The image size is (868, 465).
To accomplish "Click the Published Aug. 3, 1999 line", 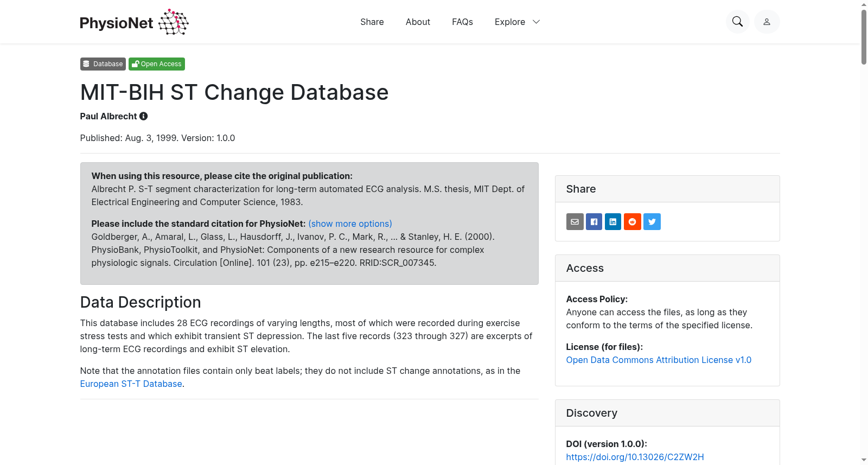I will pyautogui.click(x=157, y=138).
